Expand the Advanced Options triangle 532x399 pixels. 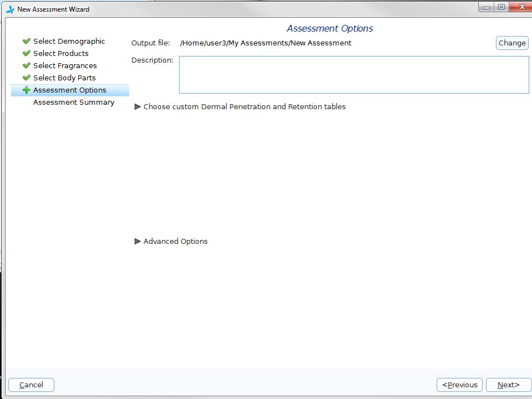(137, 241)
